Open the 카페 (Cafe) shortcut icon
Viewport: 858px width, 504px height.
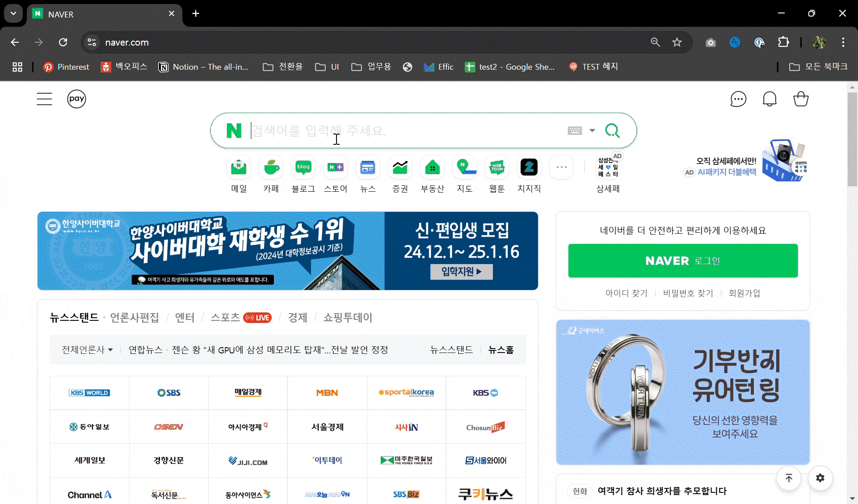point(271,168)
